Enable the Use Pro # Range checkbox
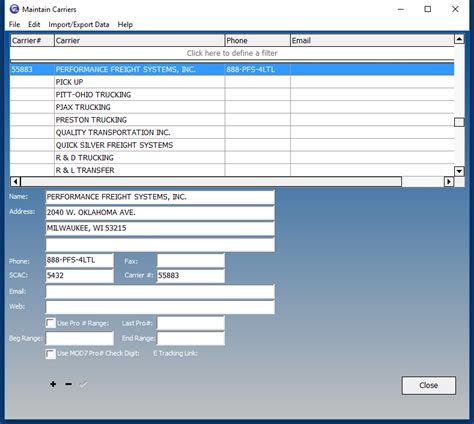This screenshot has height=424, width=474. [50, 323]
